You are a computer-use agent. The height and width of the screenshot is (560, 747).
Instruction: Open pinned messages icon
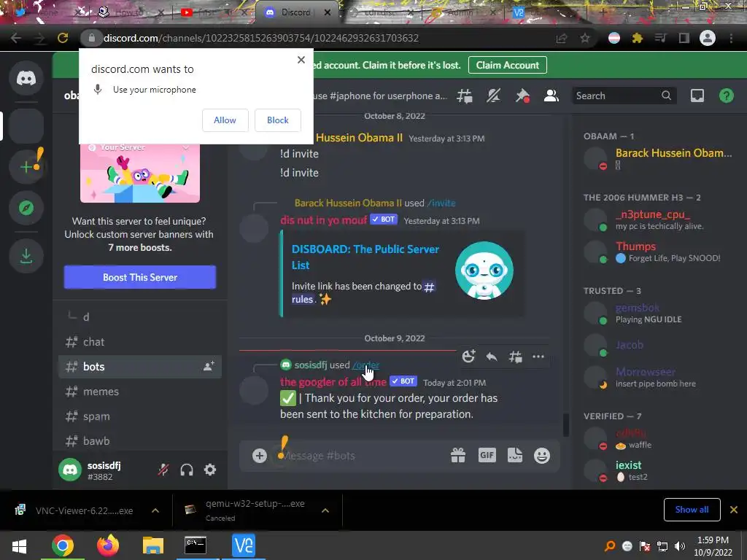click(x=522, y=96)
